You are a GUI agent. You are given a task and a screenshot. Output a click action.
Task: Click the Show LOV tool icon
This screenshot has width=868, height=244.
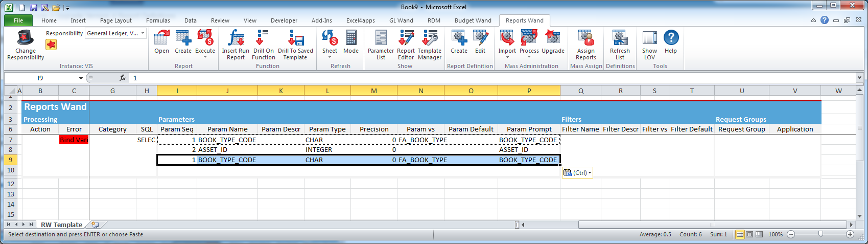point(649,38)
